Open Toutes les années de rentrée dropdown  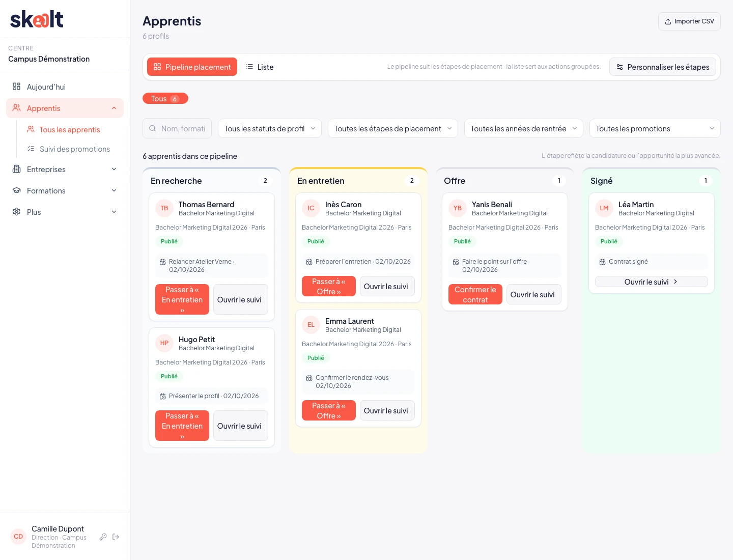pos(524,128)
